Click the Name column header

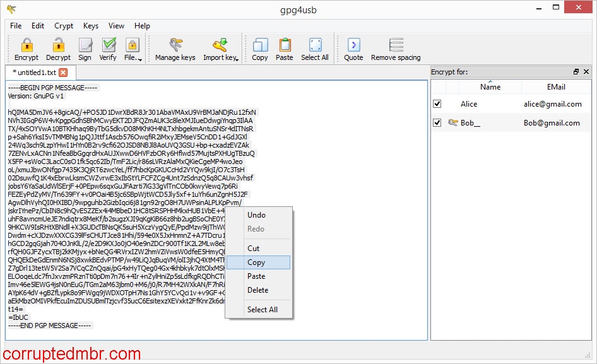click(490, 86)
